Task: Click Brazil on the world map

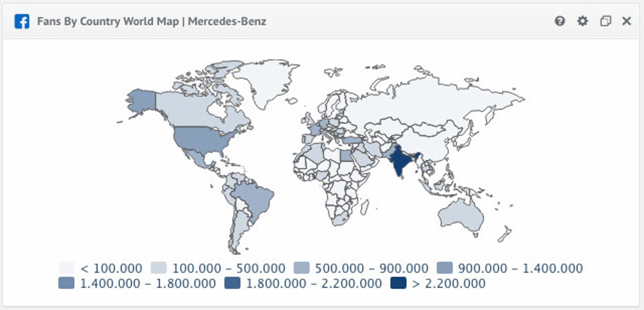Action: pos(255,198)
